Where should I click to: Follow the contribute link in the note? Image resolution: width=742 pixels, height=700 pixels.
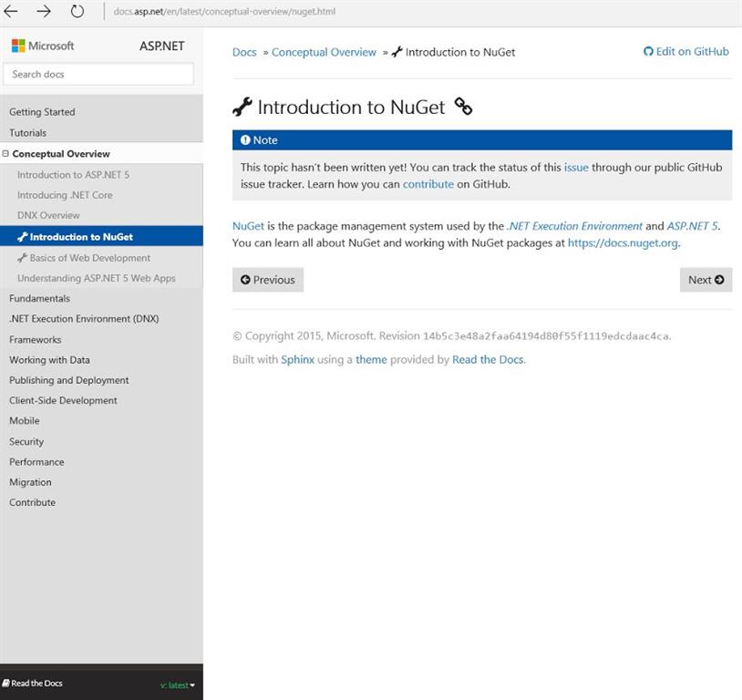click(x=428, y=184)
